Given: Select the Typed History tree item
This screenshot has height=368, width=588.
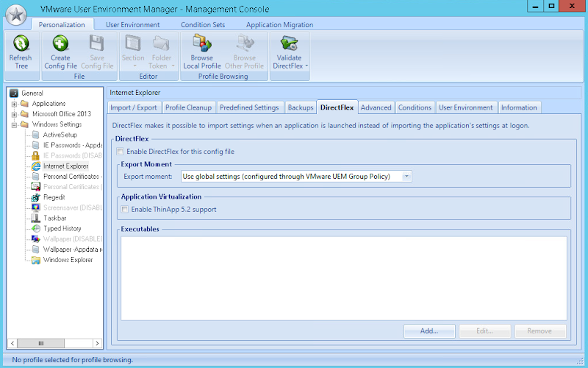Looking at the screenshot, I should tap(62, 228).
